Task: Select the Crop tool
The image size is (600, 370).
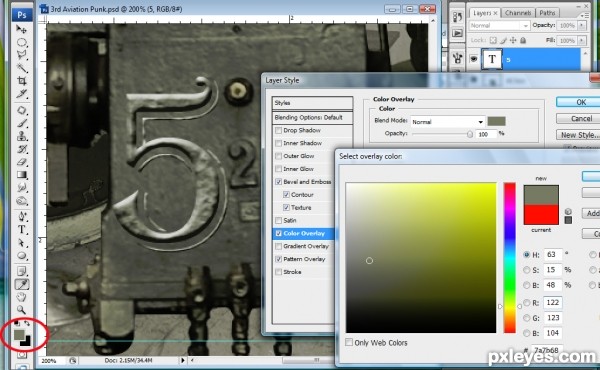Action: (x=21, y=81)
